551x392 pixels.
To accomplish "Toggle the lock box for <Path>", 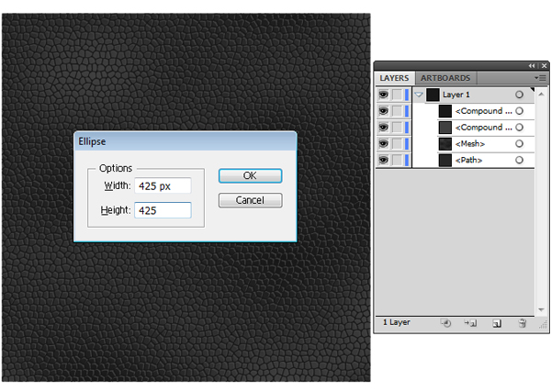I will tap(397, 160).
